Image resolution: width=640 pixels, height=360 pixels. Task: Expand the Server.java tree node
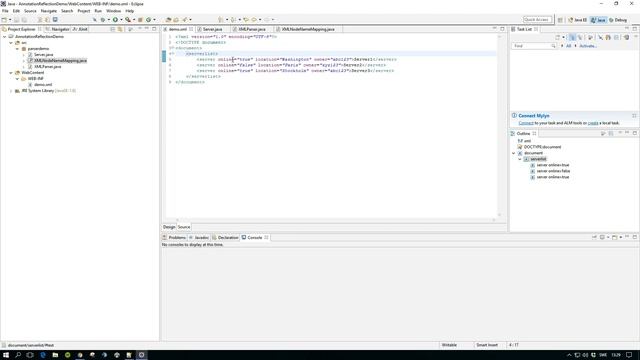coord(24,54)
